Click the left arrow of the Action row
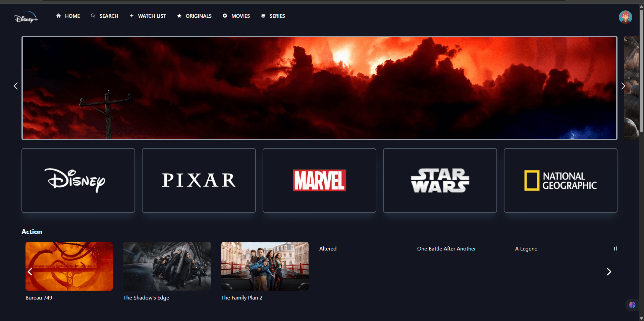This screenshot has width=644, height=321. [30, 271]
